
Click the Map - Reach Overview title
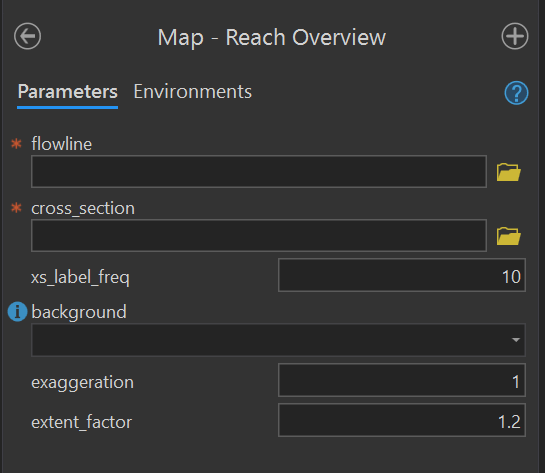click(272, 38)
